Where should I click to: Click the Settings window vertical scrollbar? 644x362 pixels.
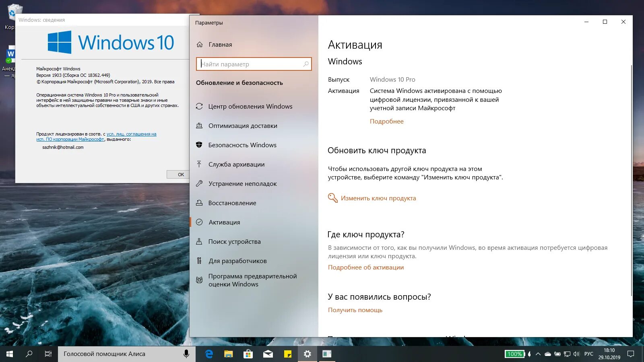[631, 180]
